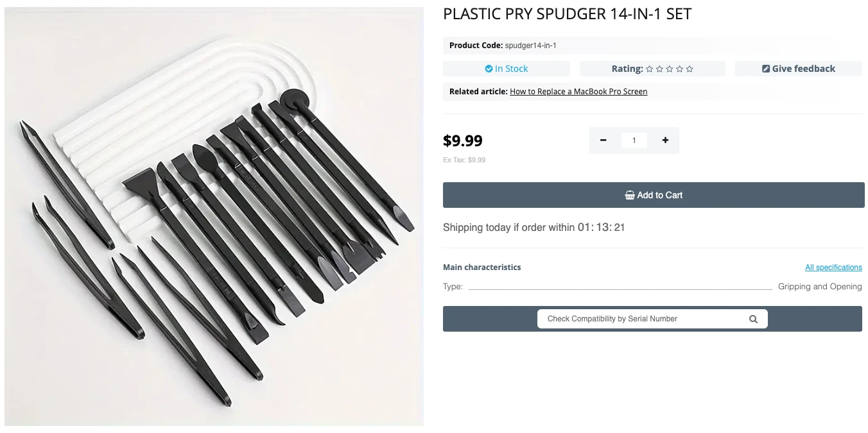Click the third rating star
Screen dimensions: 868x433
coord(669,69)
